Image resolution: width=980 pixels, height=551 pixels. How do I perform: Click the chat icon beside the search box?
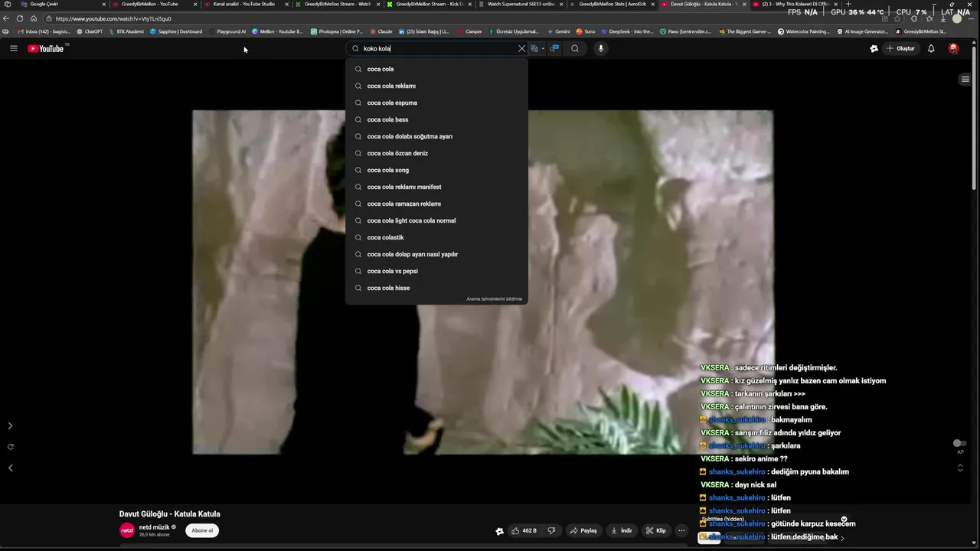pyautogui.click(x=554, y=48)
